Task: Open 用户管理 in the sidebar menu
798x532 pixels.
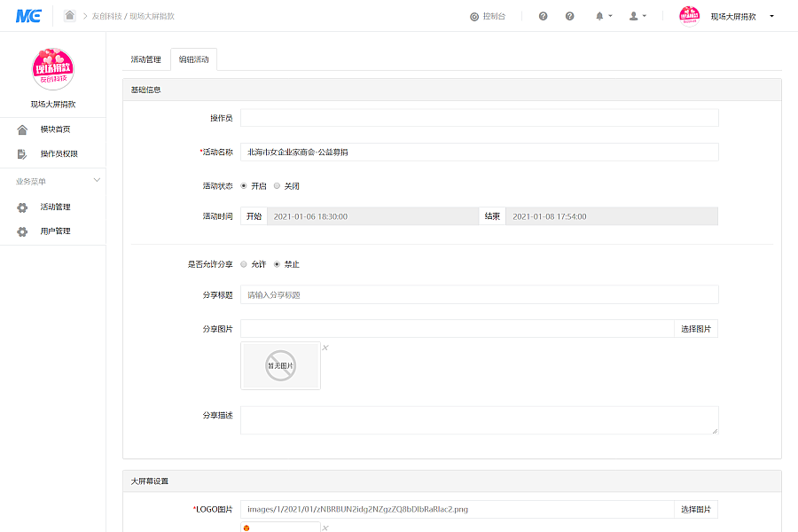Action: [x=56, y=231]
